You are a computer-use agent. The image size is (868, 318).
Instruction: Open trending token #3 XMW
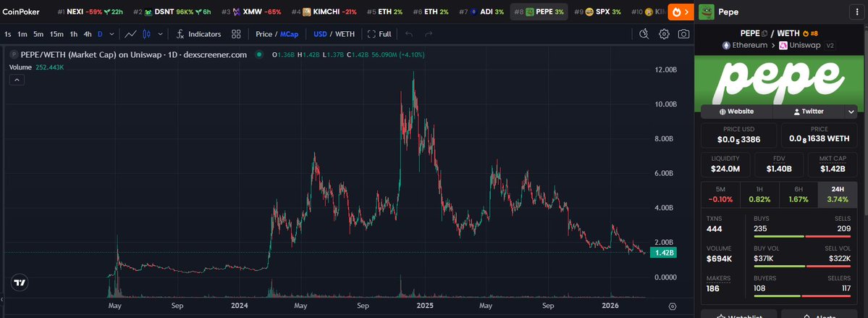250,12
